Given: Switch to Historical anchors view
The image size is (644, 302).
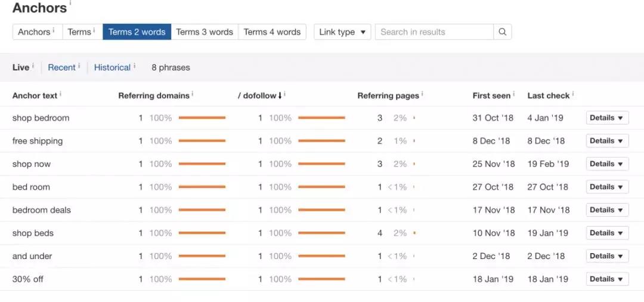Looking at the screenshot, I should coord(112,67).
